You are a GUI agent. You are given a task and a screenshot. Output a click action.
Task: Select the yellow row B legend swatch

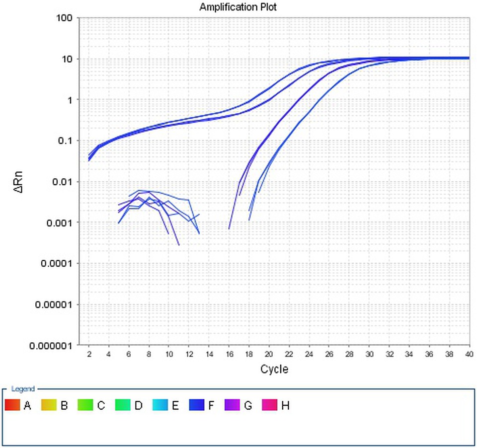click(49, 405)
